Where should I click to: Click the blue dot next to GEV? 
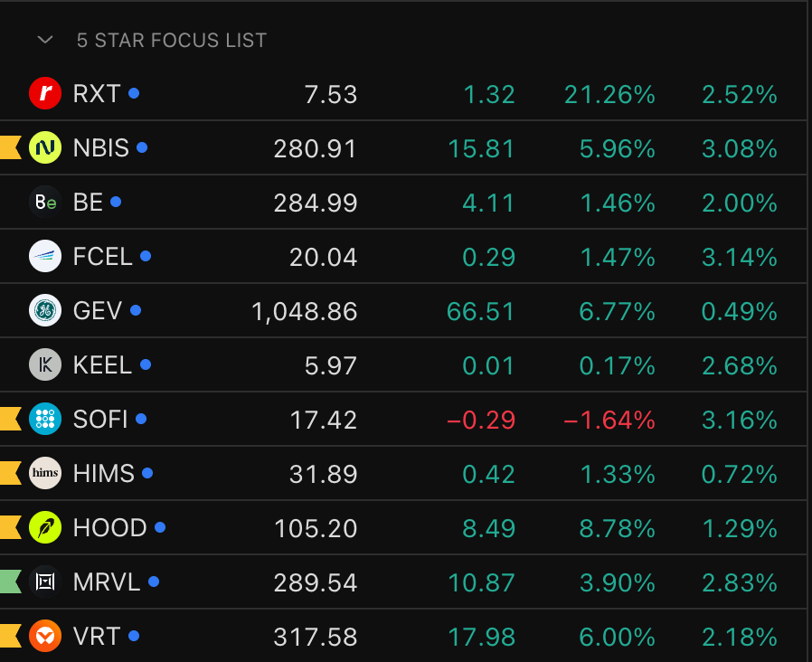[136, 310]
